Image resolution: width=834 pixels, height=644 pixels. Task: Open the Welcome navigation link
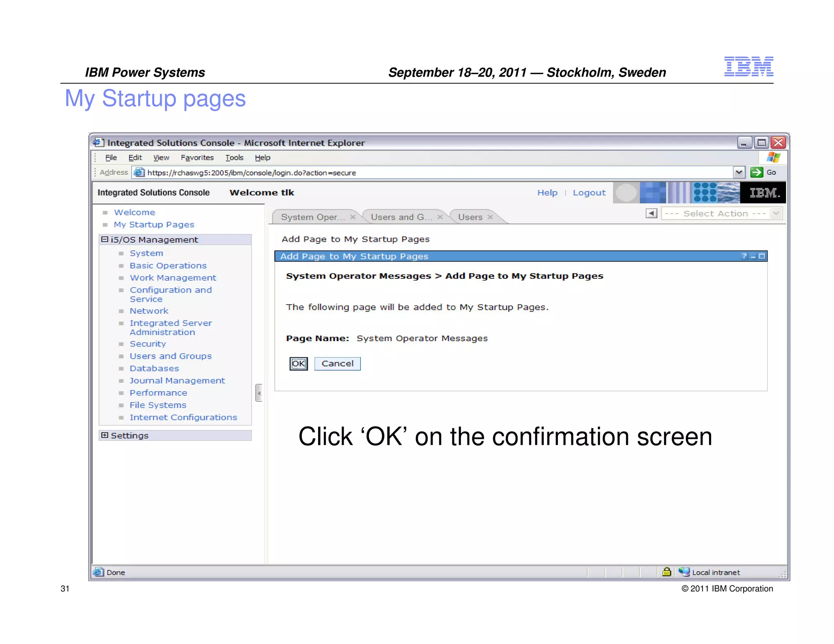(134, 212)
